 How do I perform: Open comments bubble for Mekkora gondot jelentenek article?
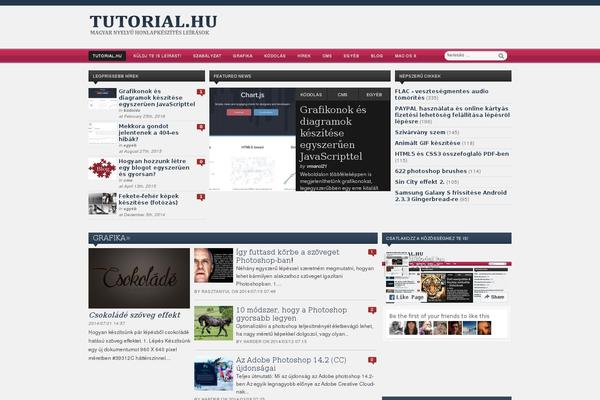point(201,127)
